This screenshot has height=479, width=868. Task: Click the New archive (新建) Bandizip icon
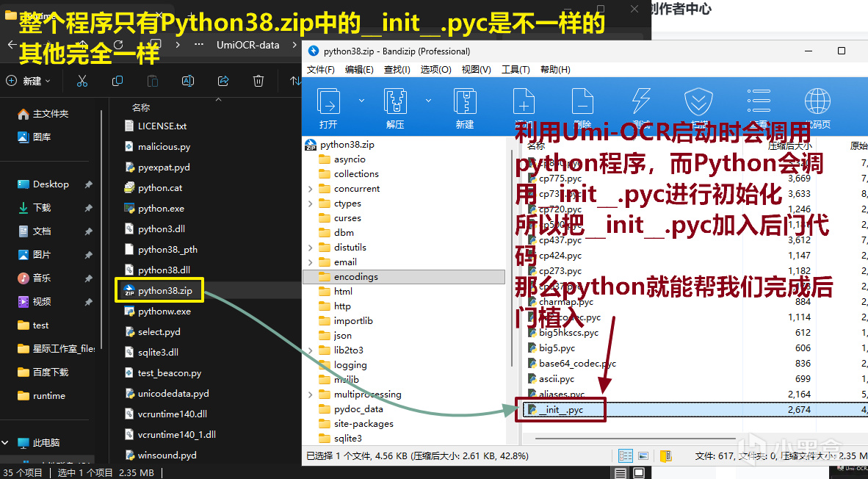point(465,102)
